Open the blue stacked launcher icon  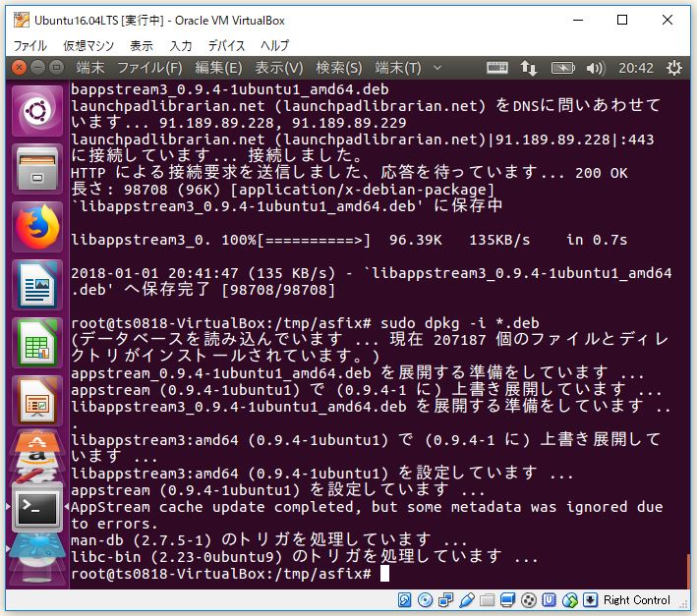coord(37,551)
